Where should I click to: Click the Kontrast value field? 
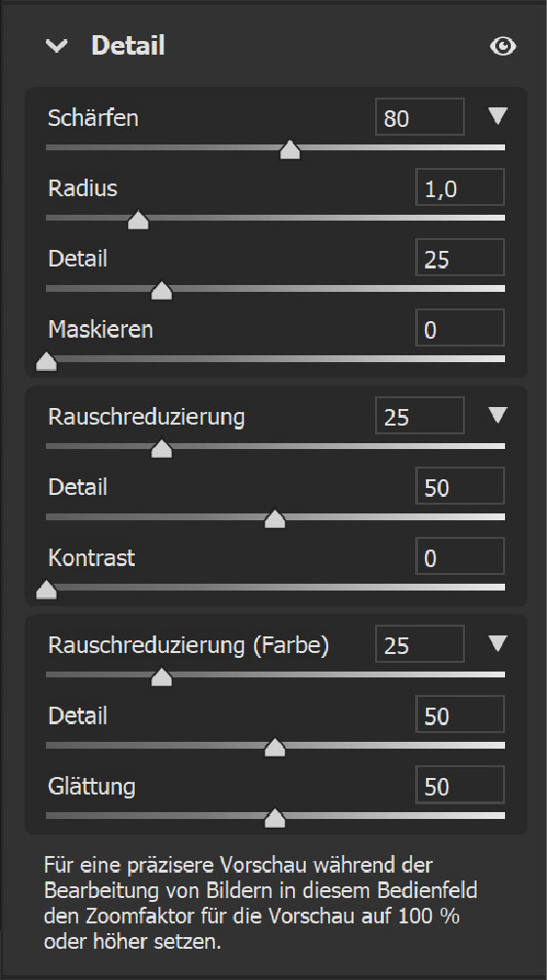(460, 556)
